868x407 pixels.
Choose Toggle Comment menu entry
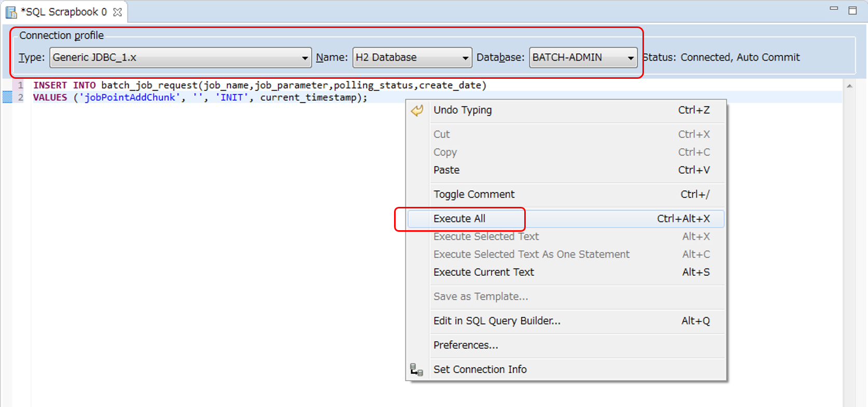[566, 194]
